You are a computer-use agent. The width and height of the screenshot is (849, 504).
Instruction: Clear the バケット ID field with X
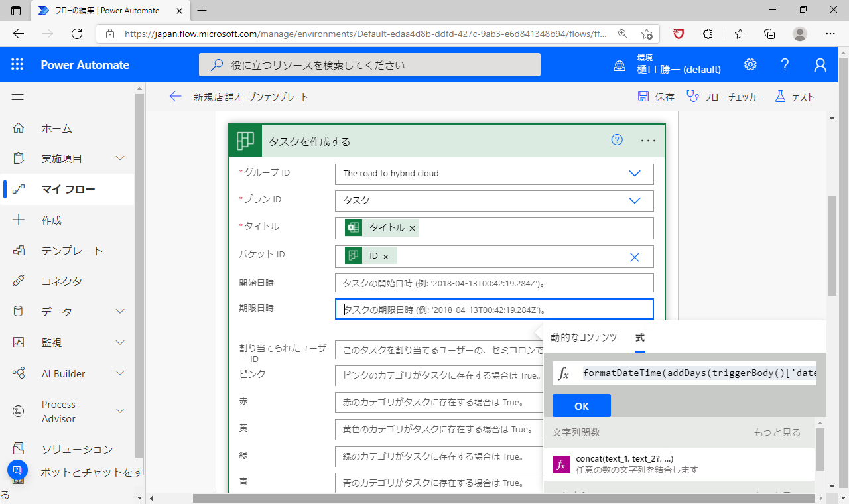[635, 257]
